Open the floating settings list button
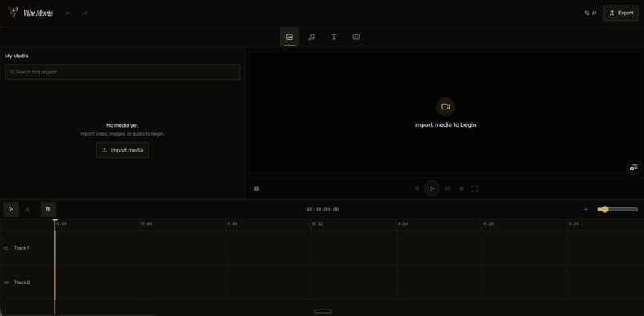 pos(634,167)
